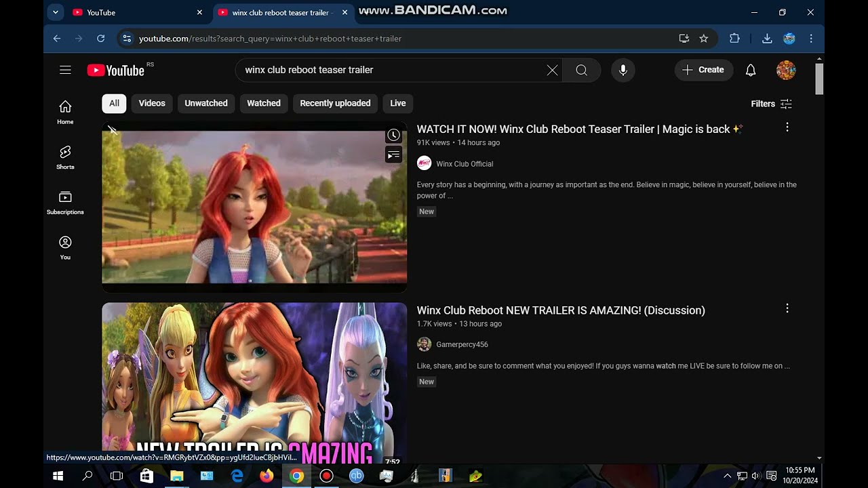868x488 pixels.
Task: Open Chrome profile avatar in toolbar
Action: coord(789,39)
